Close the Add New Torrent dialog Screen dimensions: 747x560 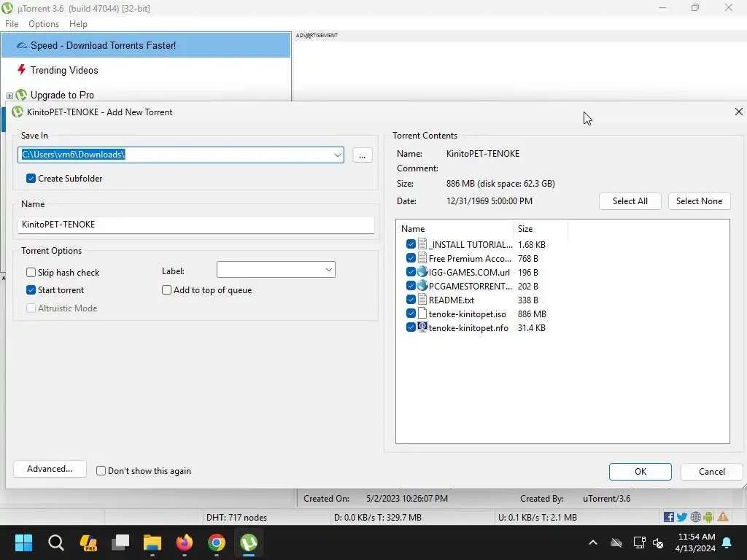(x=738, y=112)
